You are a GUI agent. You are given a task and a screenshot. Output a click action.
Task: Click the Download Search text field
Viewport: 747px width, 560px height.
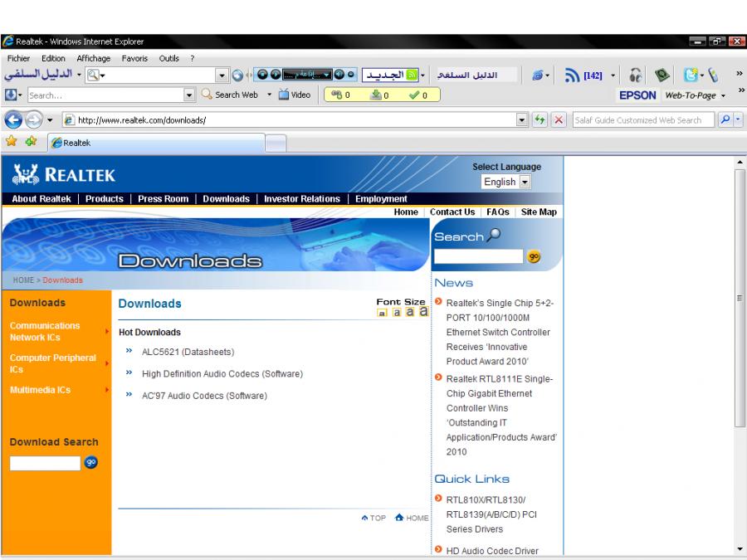[x=45, y=463]
